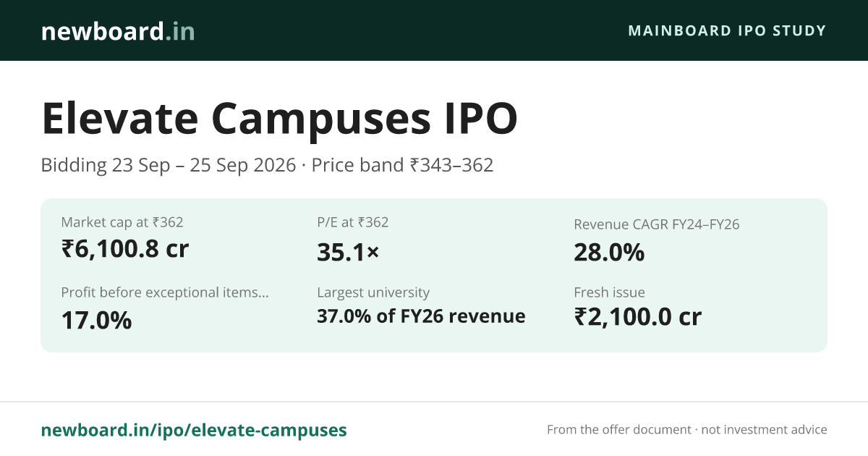The image size is (868, 456).
Task: Click the Mainboard IPO Study label
Action: [727, 30]
